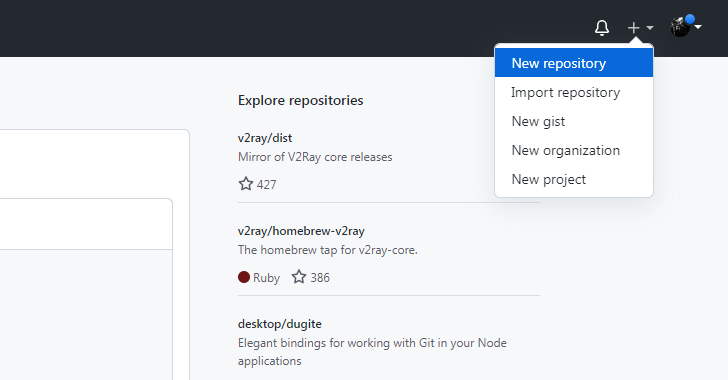This screenshot has height=380, width=728.
Task: Select New repository from the menu
Action: click(x=574, y=63)
